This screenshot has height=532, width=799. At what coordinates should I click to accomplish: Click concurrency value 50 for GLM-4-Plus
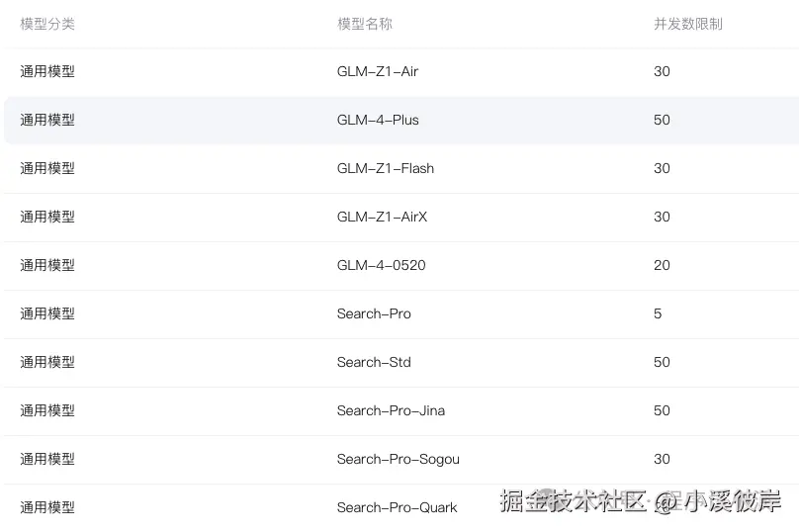point(662,120)
